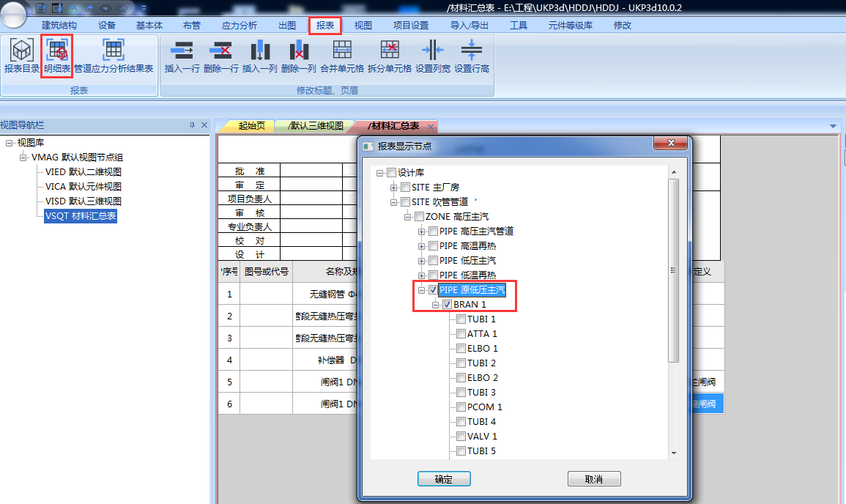Expand the SITE 主厂房 tree node
The height and width of the screenshot is (504, 846).
(394, 188)
